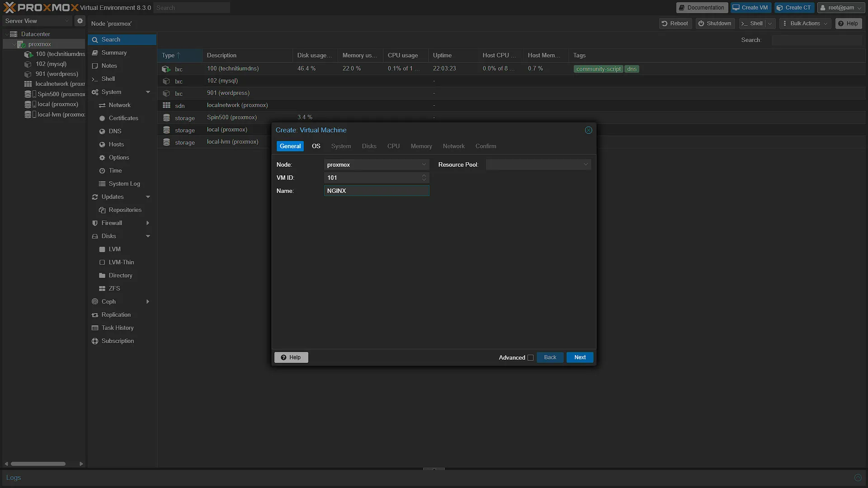868x488 pixels.
Task: Click the Spin500 storage icon in tree
Action: point(28,94)
